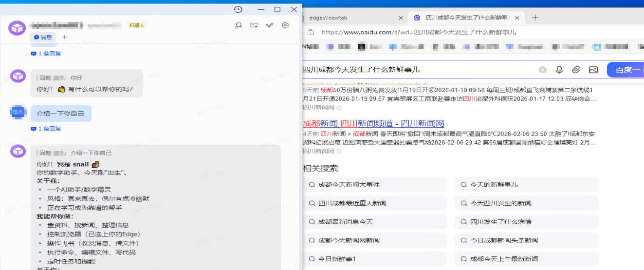Minimize the chat window
The width and height of the screenshot is (644, 270).
tap(261, 9)
